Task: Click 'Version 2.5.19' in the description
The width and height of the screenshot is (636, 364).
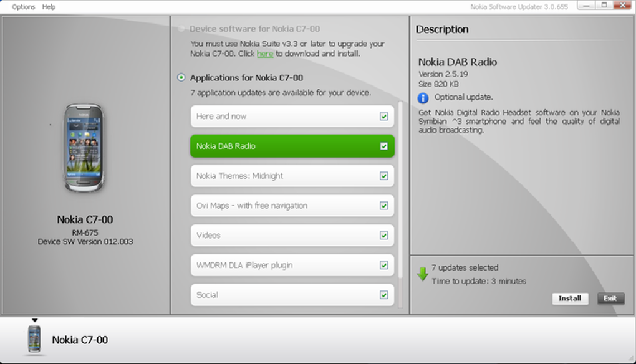Action: coord(443,74)
